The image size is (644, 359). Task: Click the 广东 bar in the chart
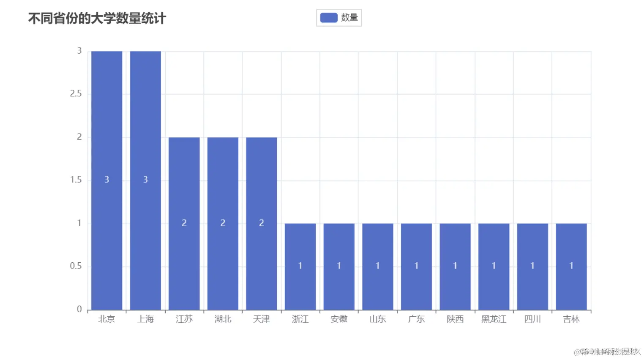pos(416,266)
